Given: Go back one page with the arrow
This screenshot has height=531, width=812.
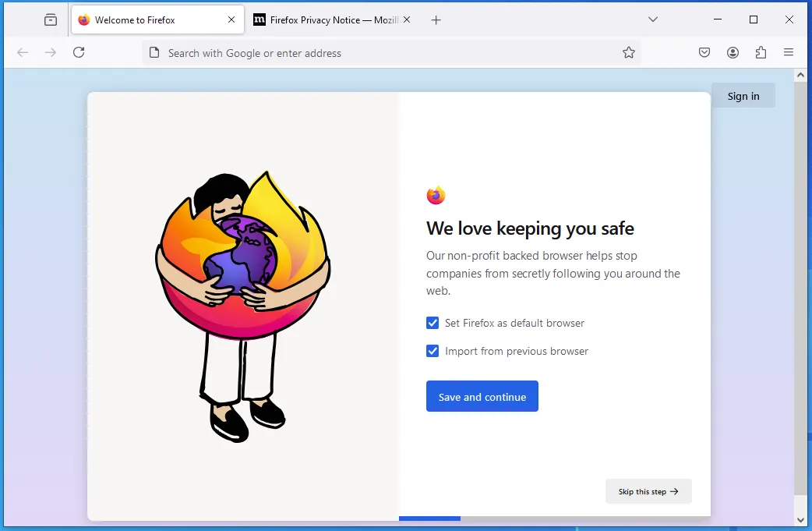Looking at the screenshot, I should [23, 52].
